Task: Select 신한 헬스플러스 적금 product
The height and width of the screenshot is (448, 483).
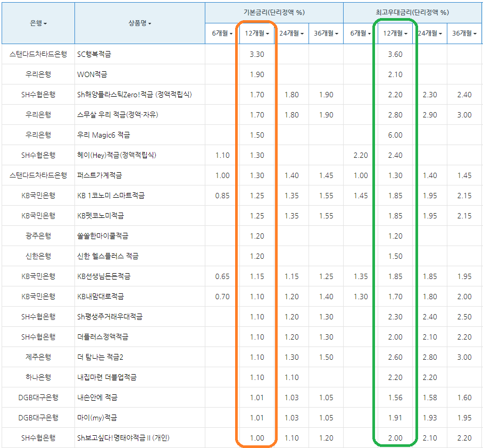Action: coord(108,256)
